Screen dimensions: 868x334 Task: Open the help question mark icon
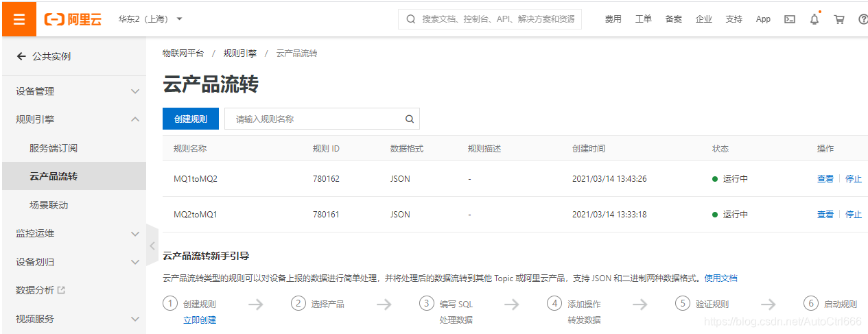(x=863, y=19)
